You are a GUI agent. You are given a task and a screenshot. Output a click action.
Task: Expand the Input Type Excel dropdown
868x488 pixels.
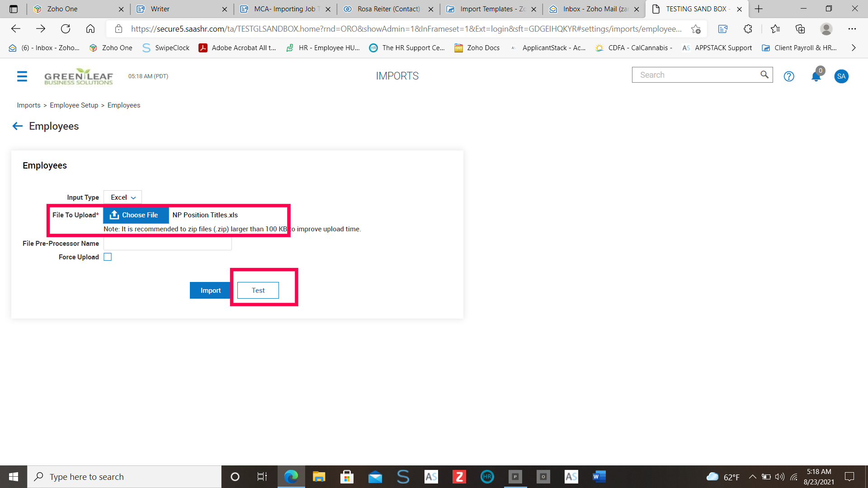(123, 197)
